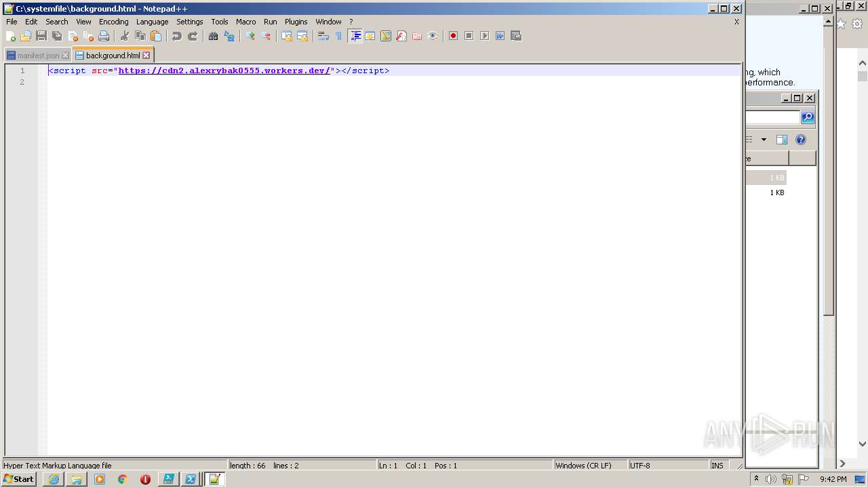Click the UTF-8 encoding status field
Image resolution: width=868 pixels, height=488 pixels.
coord(667,466)
